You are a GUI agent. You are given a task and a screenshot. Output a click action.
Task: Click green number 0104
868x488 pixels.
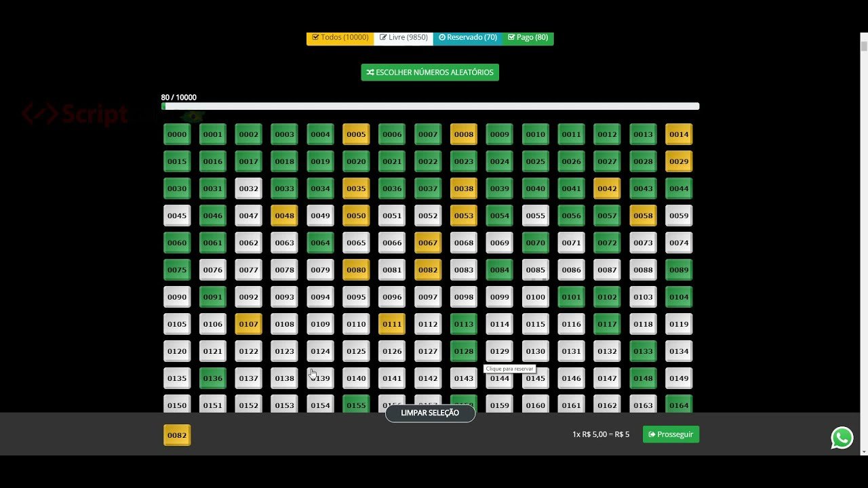(679, 297)
